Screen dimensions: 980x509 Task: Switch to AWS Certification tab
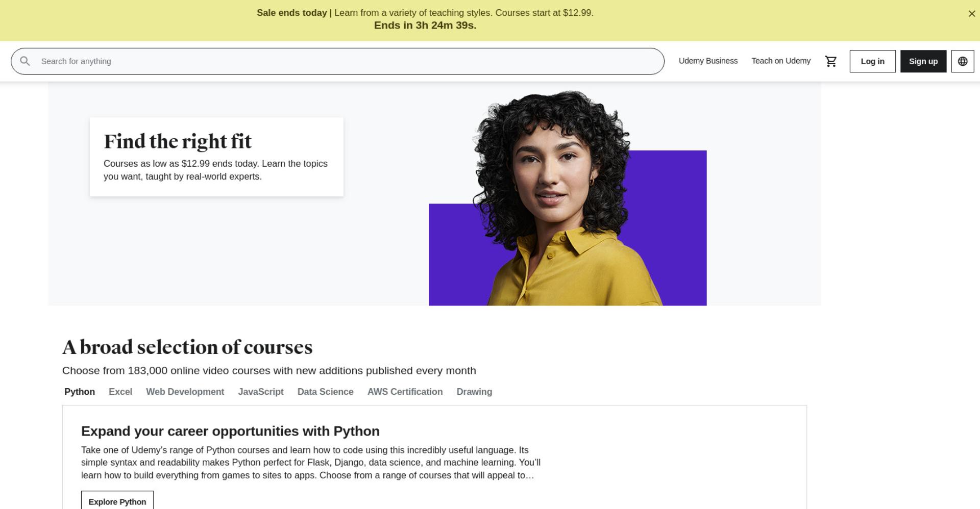[x=405, y=392]
